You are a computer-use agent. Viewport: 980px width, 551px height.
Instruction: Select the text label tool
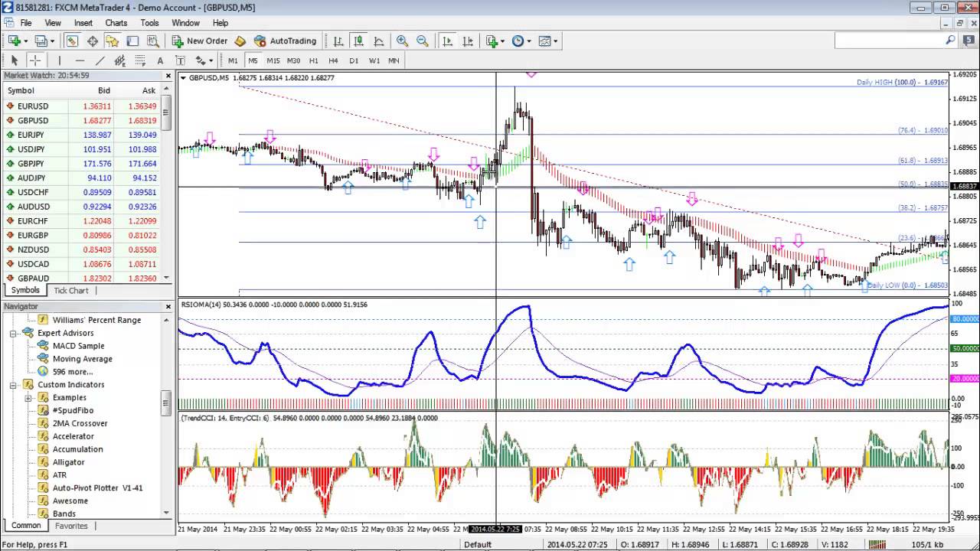pos(180,60)
